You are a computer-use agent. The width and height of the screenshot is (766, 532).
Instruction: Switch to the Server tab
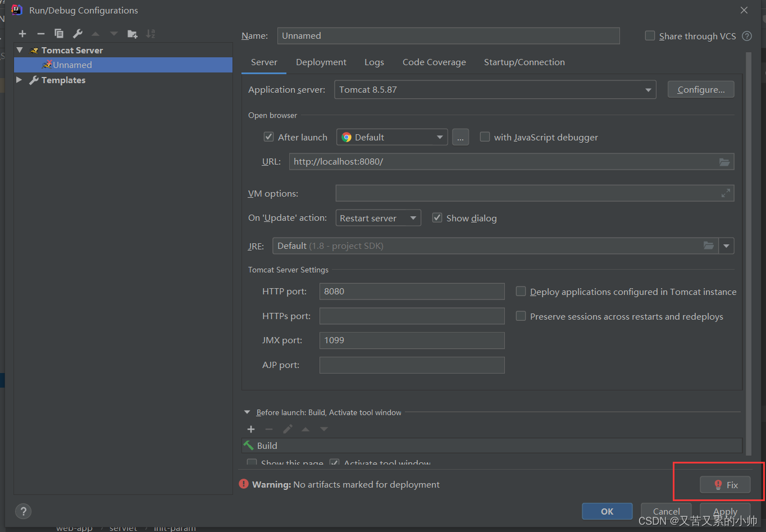264,62
